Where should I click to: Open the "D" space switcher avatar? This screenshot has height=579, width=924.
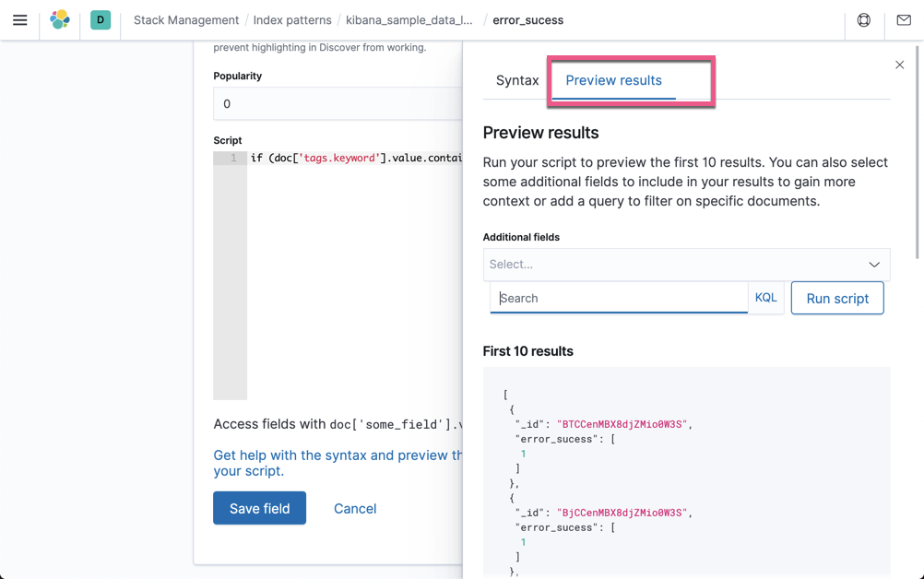(x=101, y=19)
